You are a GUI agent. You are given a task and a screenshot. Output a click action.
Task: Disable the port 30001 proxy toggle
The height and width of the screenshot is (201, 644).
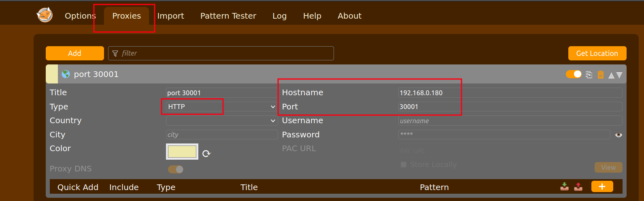(574, 74)
